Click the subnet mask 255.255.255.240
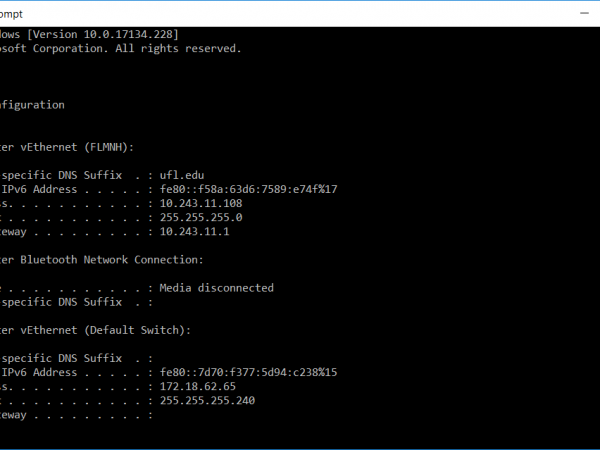This screenshot has height=450, width=600. [209, 400]
